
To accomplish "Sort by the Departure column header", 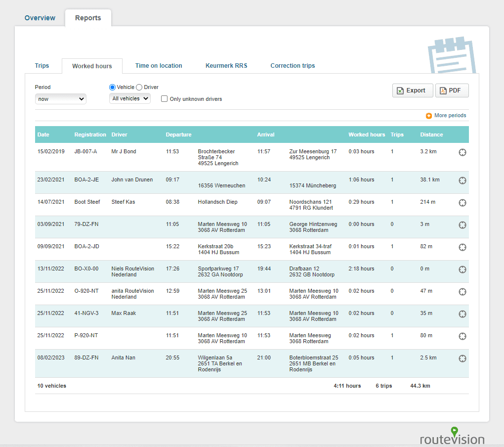I will click(178, 134).
